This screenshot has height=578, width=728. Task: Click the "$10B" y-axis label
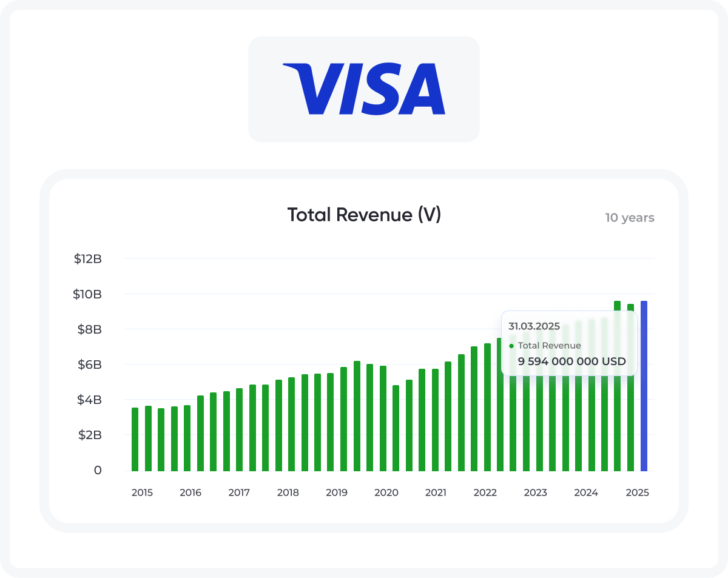coord(87,294)
